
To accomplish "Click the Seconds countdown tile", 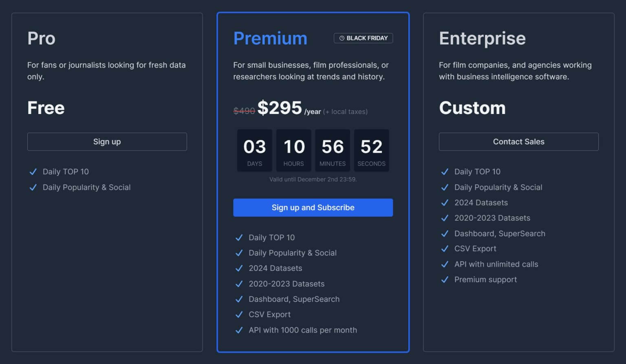I will (x=371, y=151).
